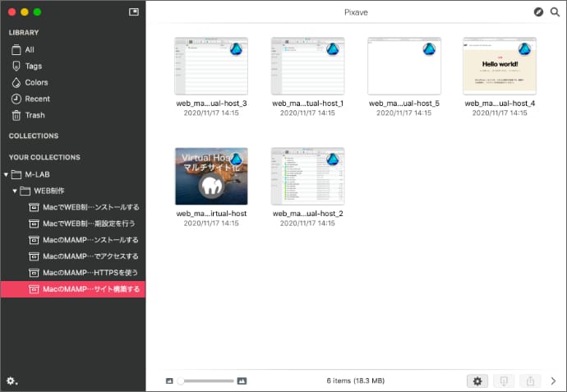Open sidebar settings gear at bottom left

click(x=12, y=380)
